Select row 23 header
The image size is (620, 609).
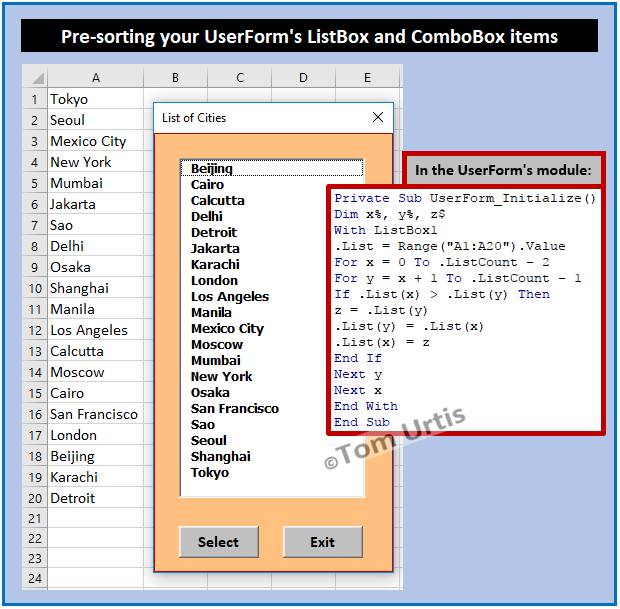pos(35,558)
